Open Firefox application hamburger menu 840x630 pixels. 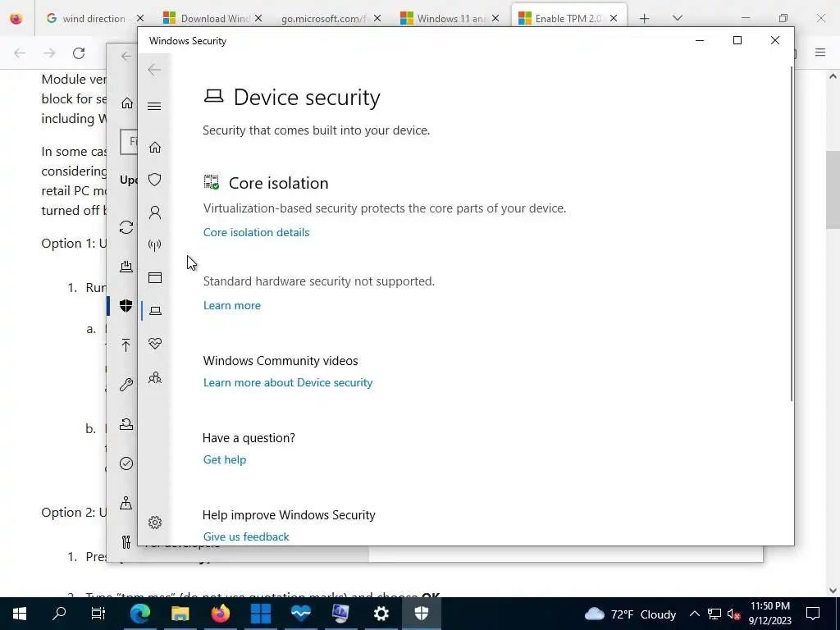[820, 52]
